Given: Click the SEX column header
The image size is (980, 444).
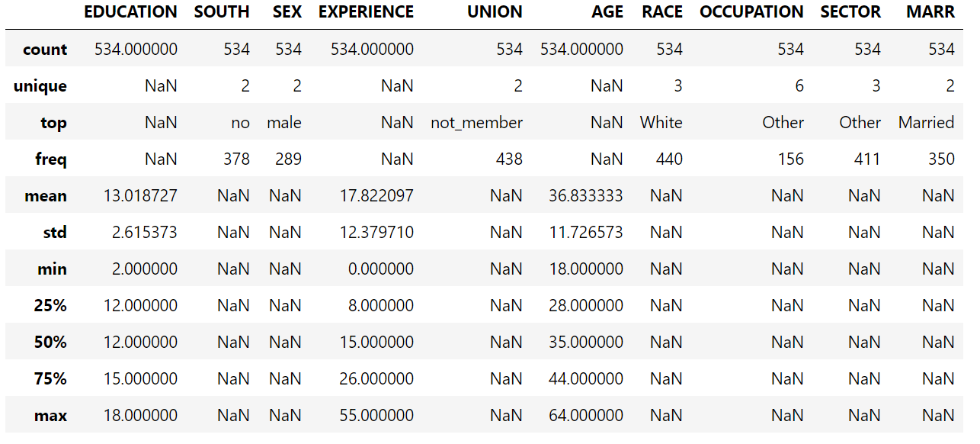Looking at the screenshot, I should pos(287,12).
